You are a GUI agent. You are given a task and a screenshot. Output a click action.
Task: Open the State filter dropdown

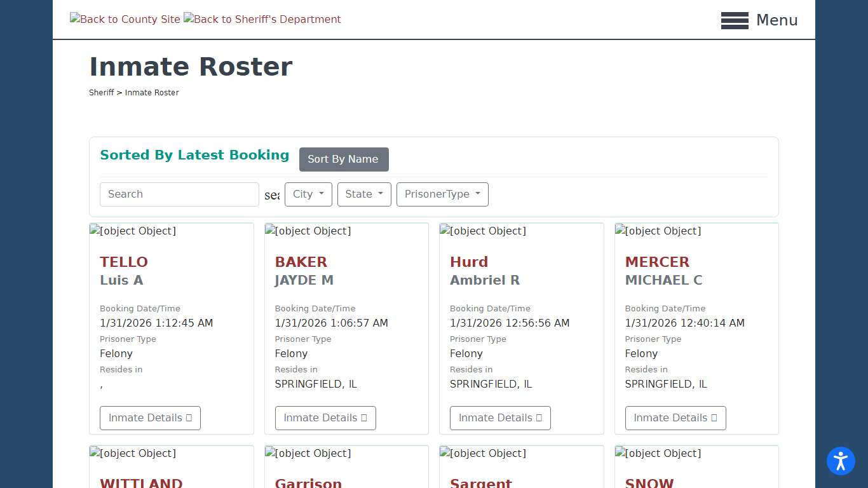click(x=364, y=194)
